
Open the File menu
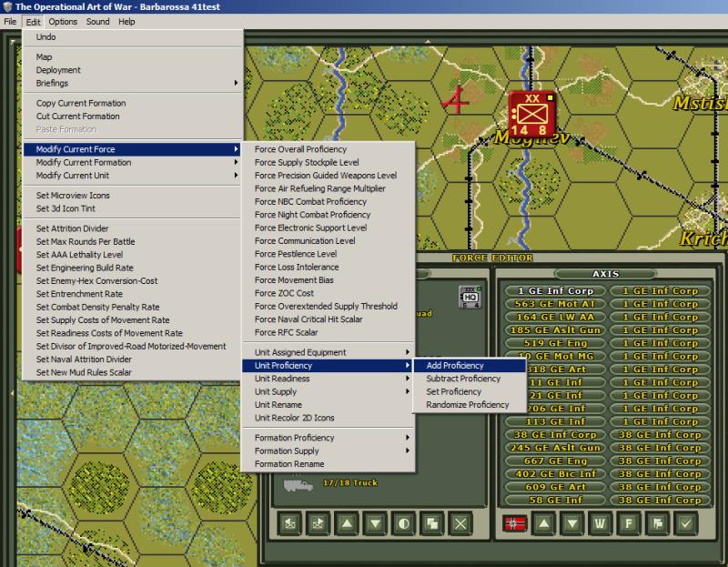pos(10,21)
